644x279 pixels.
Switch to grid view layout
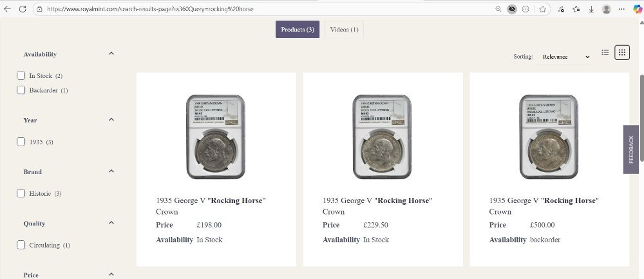[x=621, y=53]
